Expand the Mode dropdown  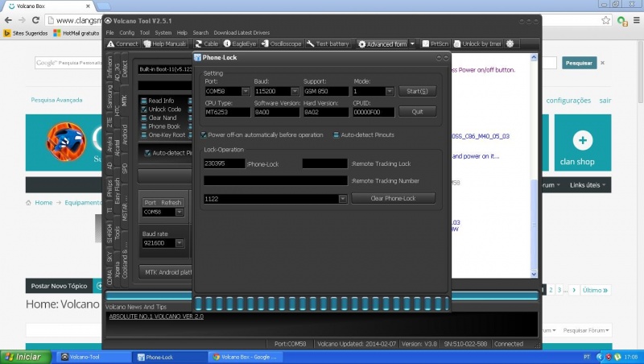point(389,91)
